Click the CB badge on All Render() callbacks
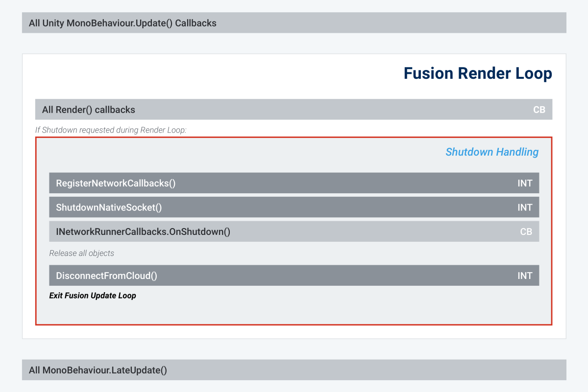The height and width of the screenshot is (392, 588). point(539,110)
